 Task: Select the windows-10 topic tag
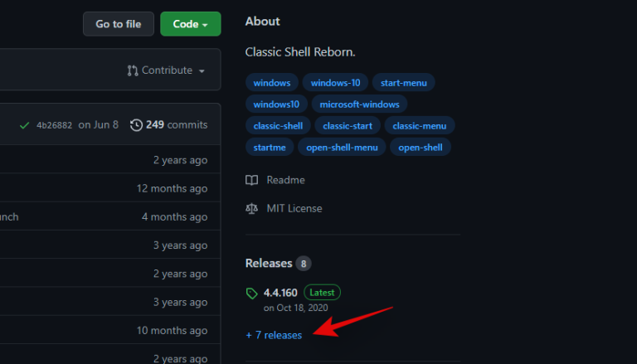[334, 83]
